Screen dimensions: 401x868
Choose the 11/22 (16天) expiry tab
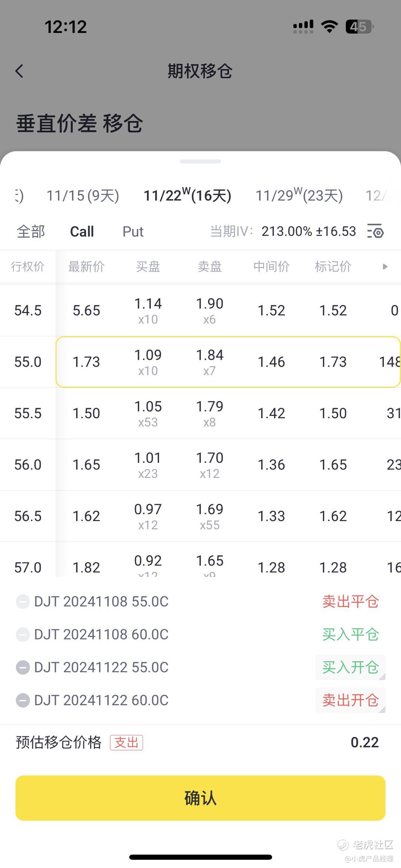click(188, 195)
